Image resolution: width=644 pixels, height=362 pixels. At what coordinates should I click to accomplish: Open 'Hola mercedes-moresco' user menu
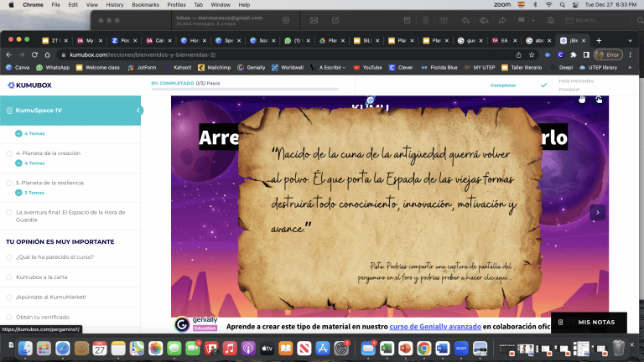coord(580,85)
